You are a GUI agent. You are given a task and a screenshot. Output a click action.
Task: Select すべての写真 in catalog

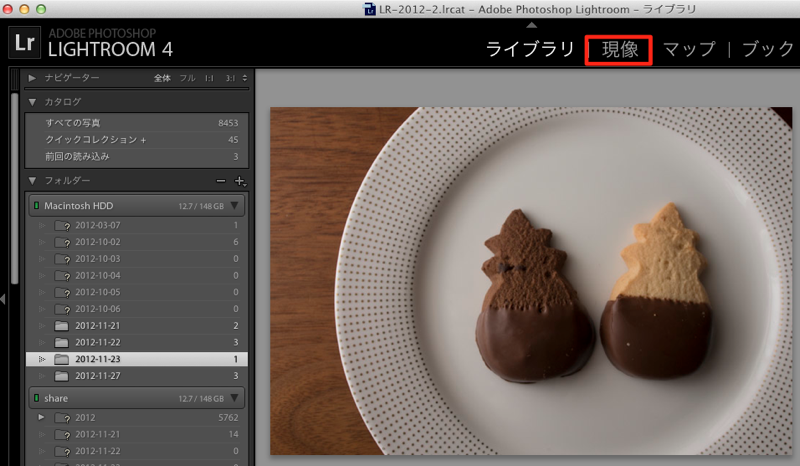(x=137, y=123)
